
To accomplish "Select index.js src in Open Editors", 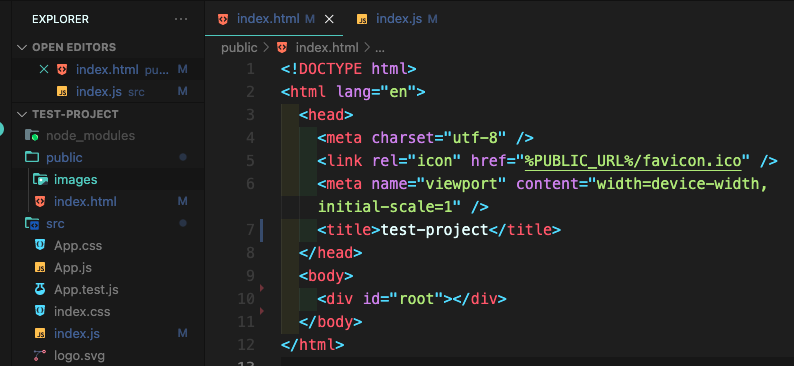I will coord(109,92).
